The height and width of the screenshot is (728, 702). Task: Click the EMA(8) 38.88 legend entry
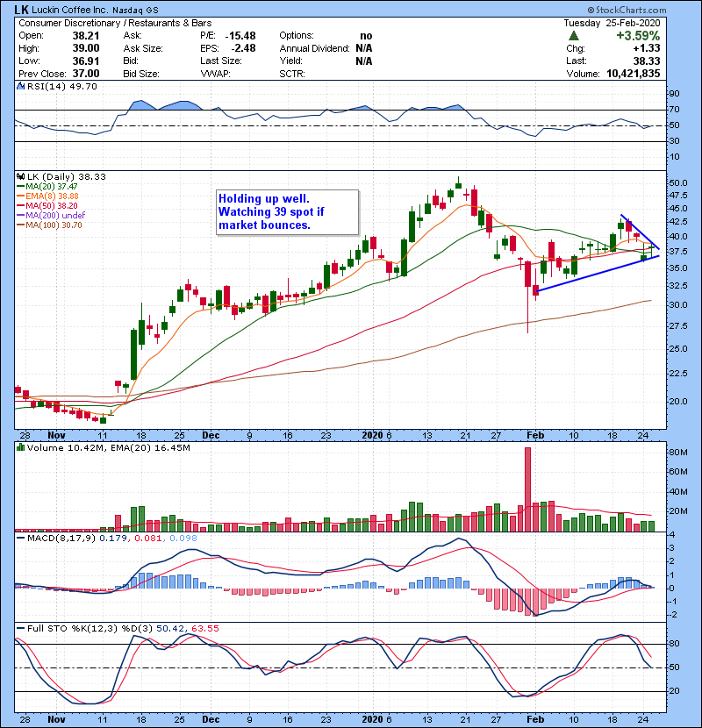[x=47, y=196]
